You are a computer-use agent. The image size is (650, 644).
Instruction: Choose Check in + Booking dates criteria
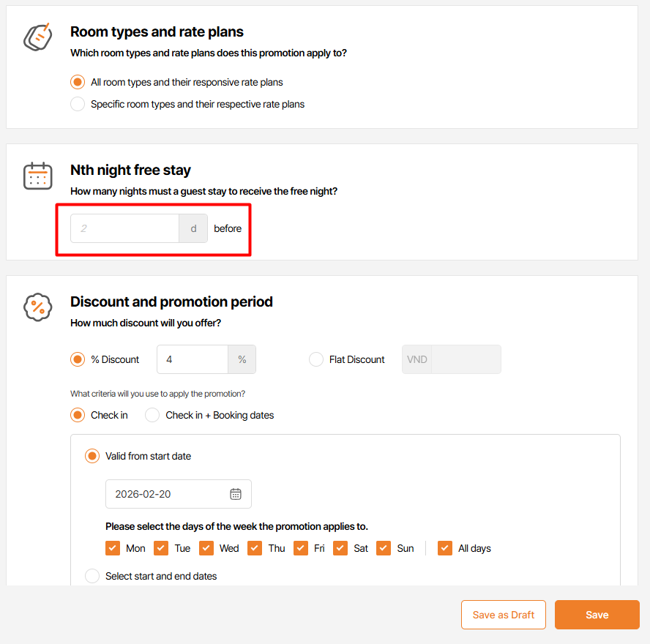[152, 415]
